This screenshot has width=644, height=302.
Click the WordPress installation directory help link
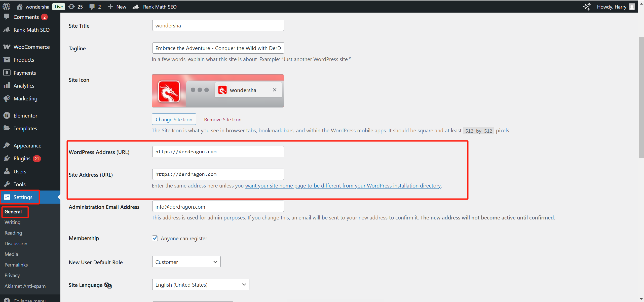pos(343,186)
